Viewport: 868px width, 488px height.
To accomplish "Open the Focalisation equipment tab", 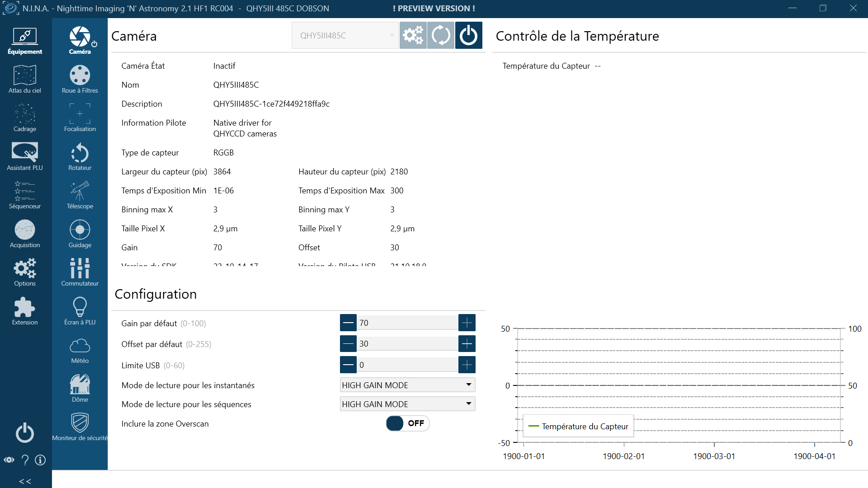I will pos(80,118).
